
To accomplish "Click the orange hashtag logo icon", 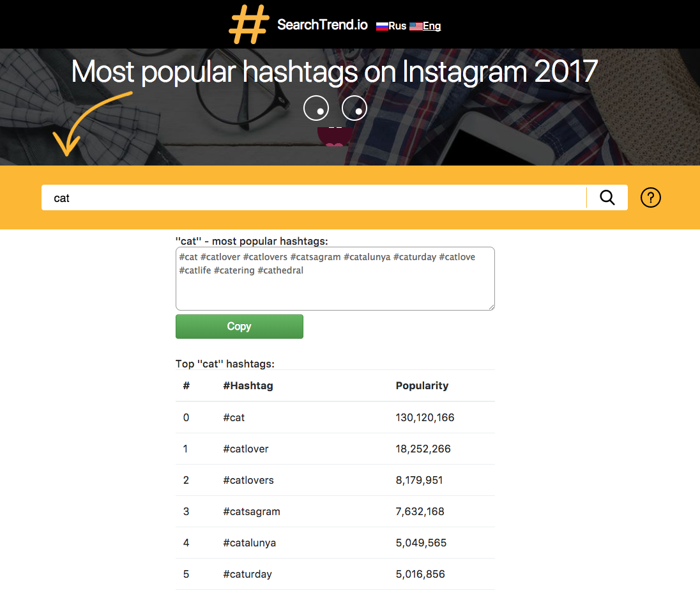I will pos(248,24).
